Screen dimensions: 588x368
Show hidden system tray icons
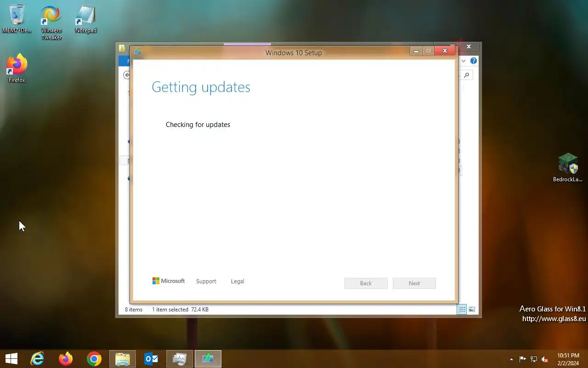point(511,359)
